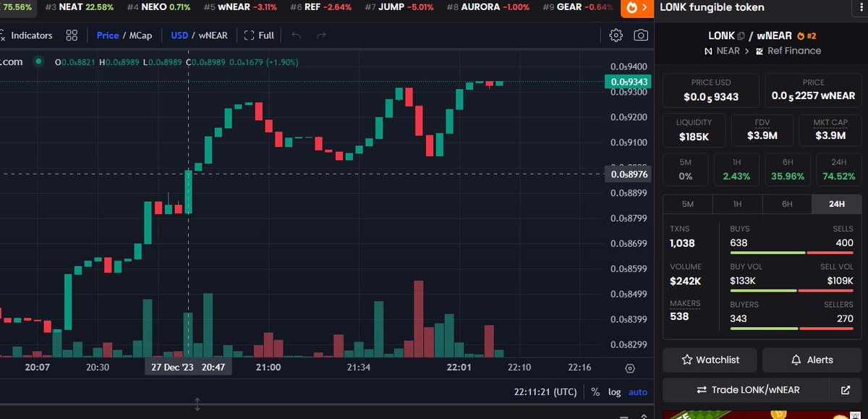Toggle auto scale on chart

tap(637, 392)
